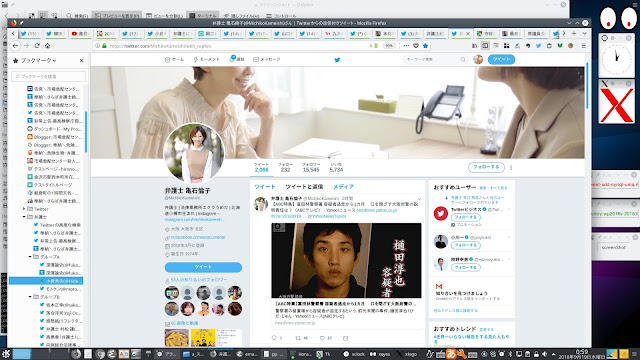Expand the Twitter bookmark folder

(24, 209)
